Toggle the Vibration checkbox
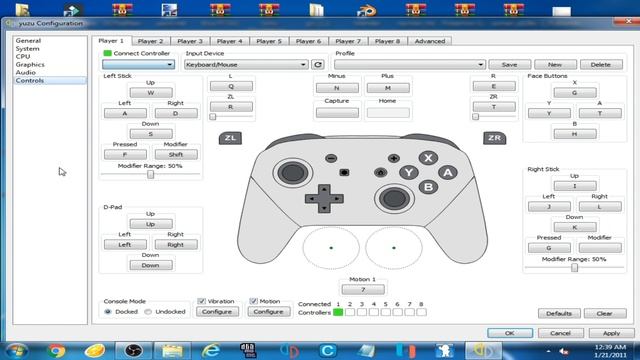 [x=201, y=301]
